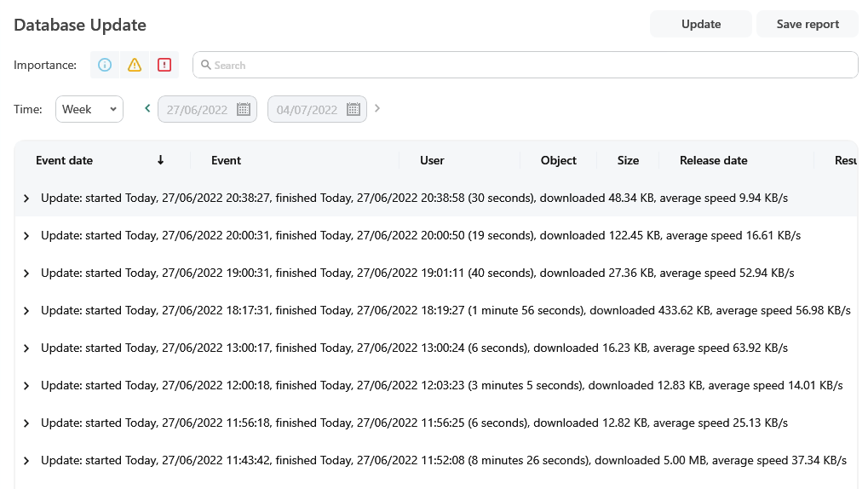Toggle the warning importance filter icon
The width and height of the screenshot is (868, 489).
click(x=135, y=65)
